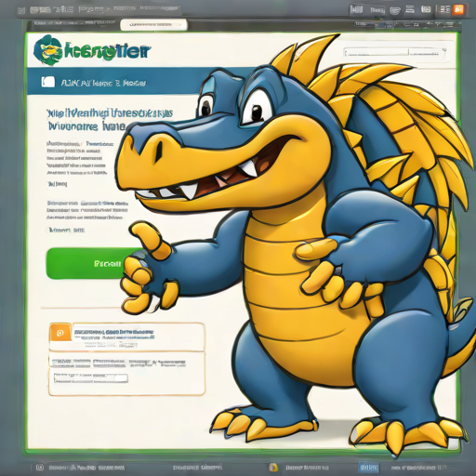The width and height of the screenshot is (476, 476).
Task: Focus the small input field in the lower panel
Action: pyautogui.click(x=91, y=378)
